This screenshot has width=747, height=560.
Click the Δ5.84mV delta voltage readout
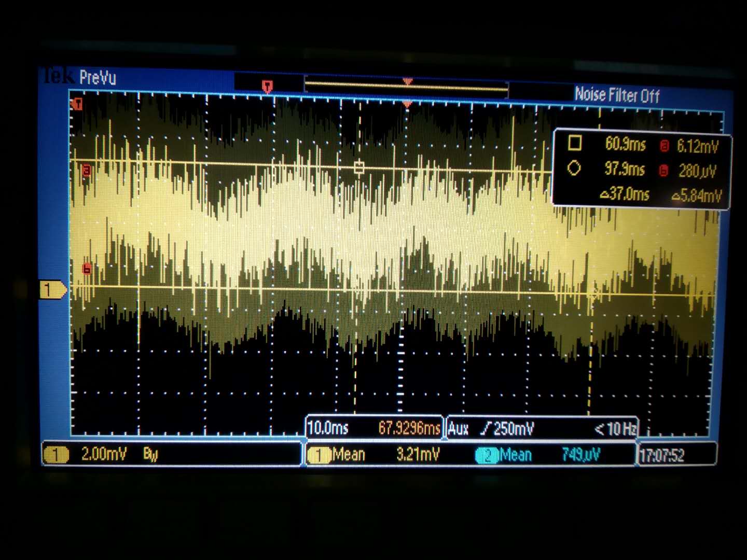pyautogui.click(x=697, y=195)
